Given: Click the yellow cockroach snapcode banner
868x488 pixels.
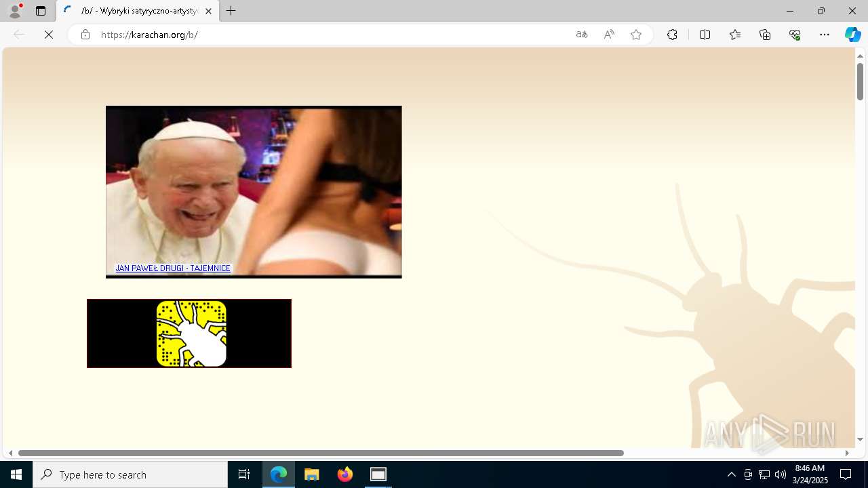Looking at the screenshot, I should point(189,333).
